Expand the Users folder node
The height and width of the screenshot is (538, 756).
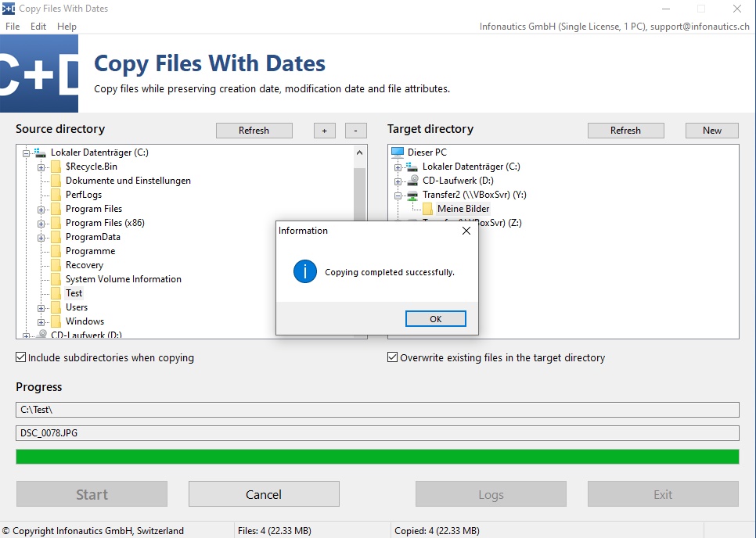(40, 307)
